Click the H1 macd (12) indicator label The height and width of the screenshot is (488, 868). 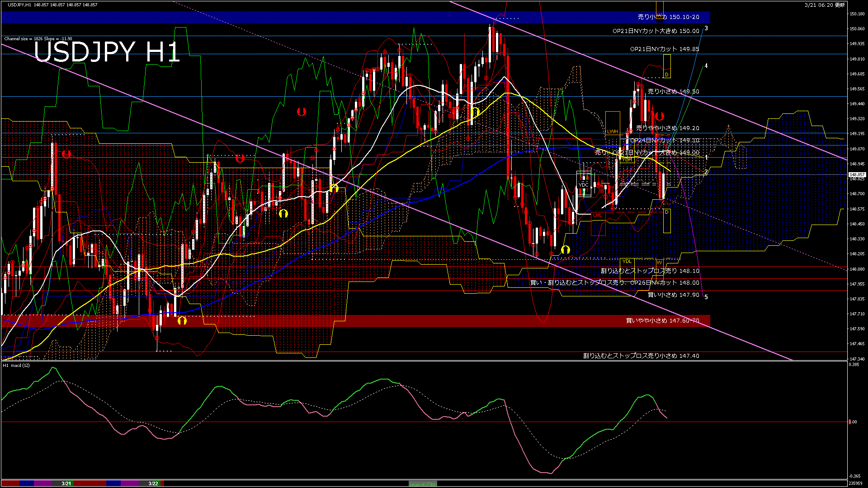pos(16,365)
